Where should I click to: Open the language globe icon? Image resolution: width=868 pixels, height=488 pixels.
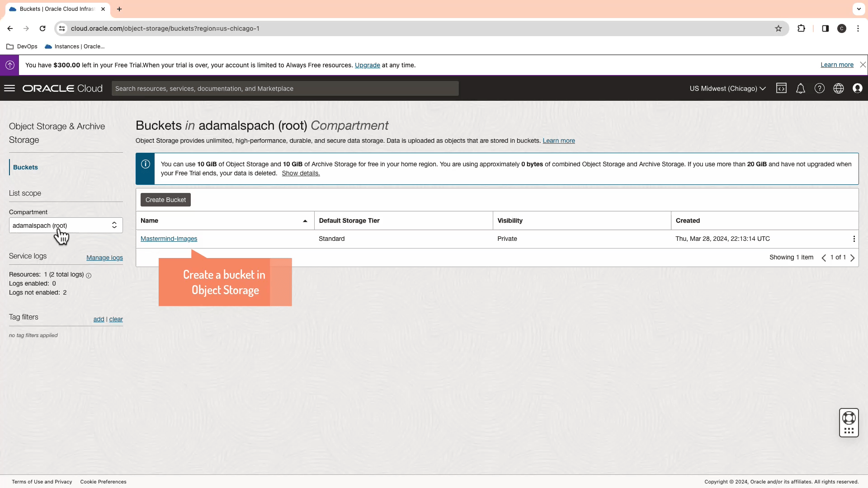(839, 88)
